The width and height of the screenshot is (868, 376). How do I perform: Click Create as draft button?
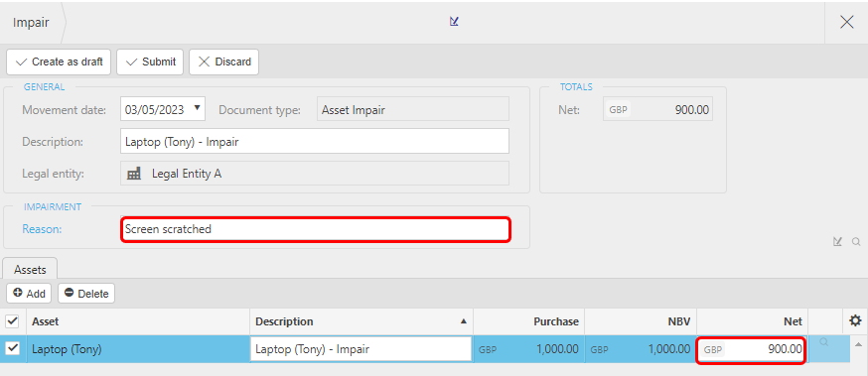pos(59,62)
